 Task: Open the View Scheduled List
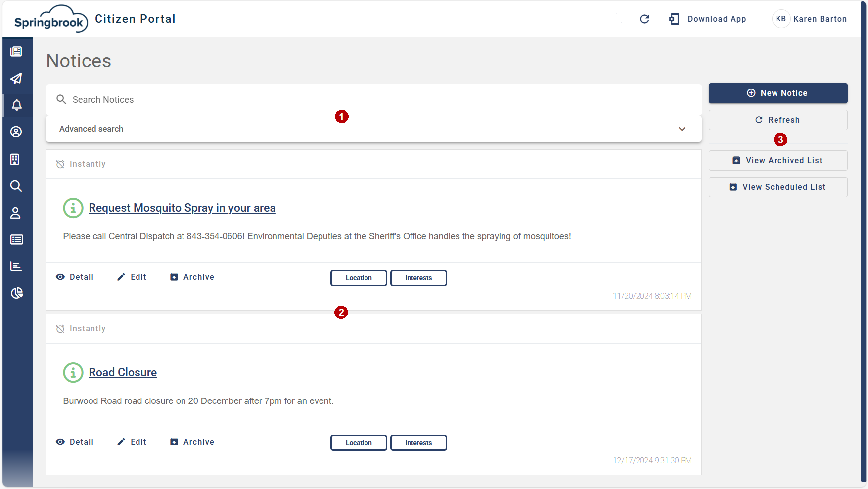778,187
